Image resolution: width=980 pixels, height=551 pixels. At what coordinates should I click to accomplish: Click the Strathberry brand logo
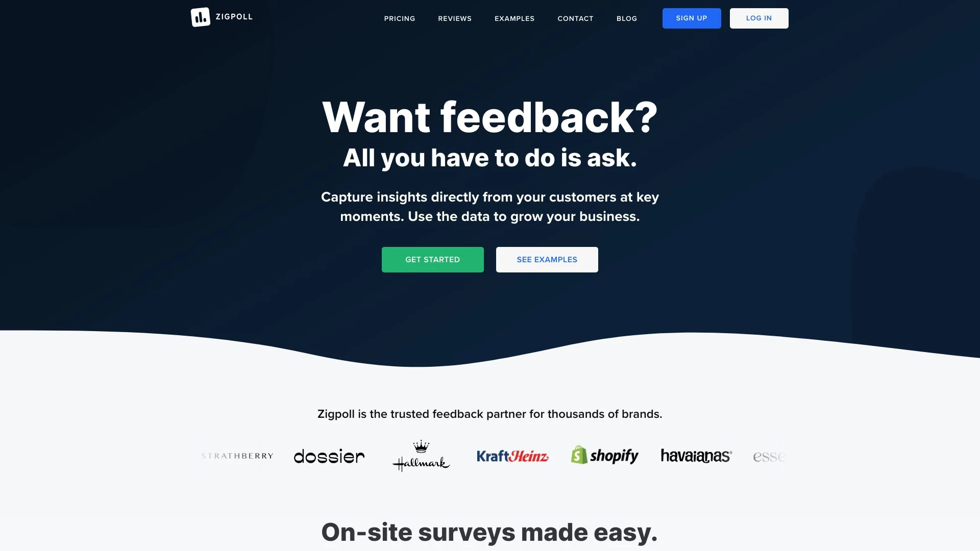[x=237, y=456]
